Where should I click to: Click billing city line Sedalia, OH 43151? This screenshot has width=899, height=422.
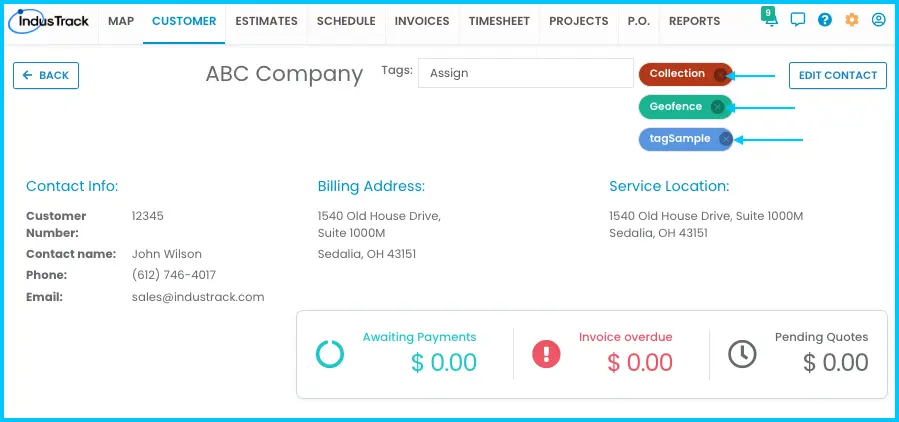pos(367,254)
